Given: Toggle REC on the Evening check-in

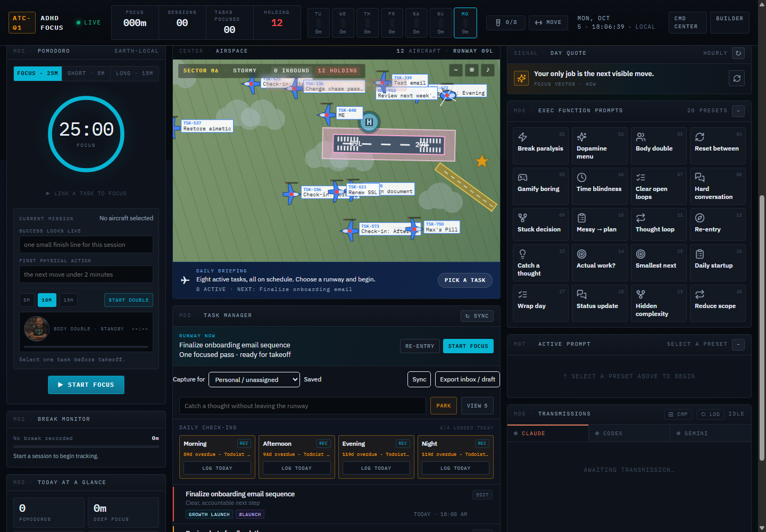Looking at the screenshot, I should pyautogui.click(x=403, y=444).
